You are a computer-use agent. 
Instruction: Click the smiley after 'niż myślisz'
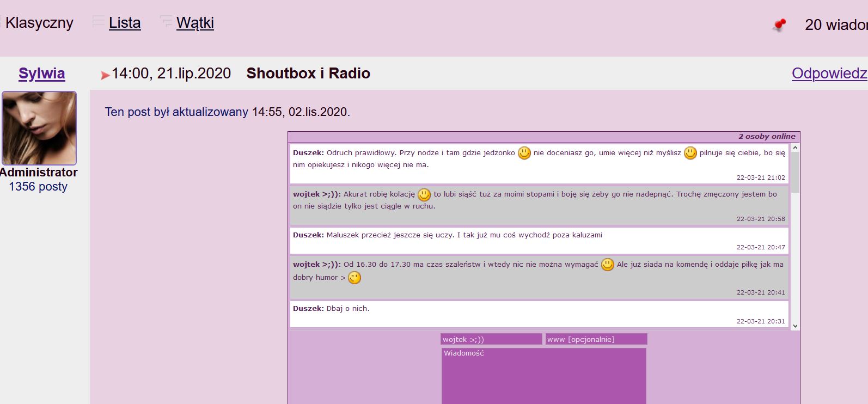tap(690, 153)
